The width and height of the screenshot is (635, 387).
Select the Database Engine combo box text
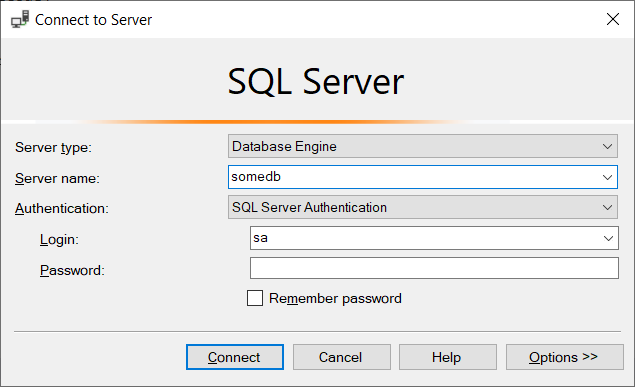(284, 147)
